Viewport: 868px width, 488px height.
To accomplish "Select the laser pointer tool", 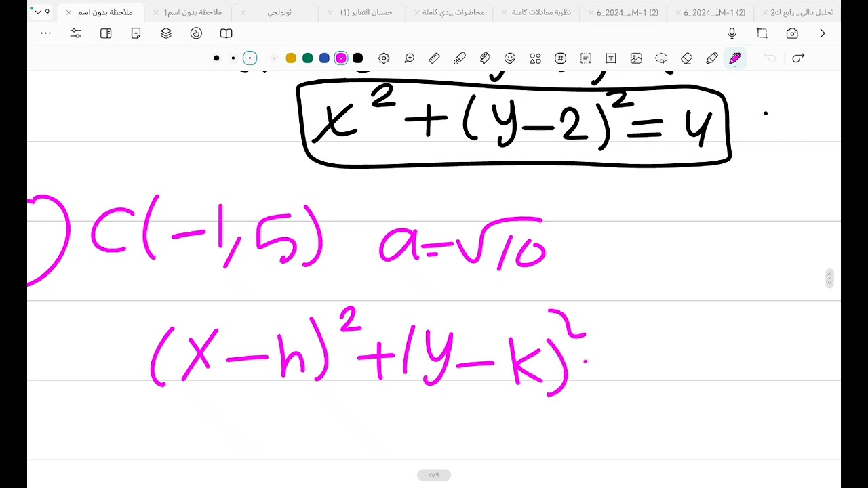I will point(460,58).
